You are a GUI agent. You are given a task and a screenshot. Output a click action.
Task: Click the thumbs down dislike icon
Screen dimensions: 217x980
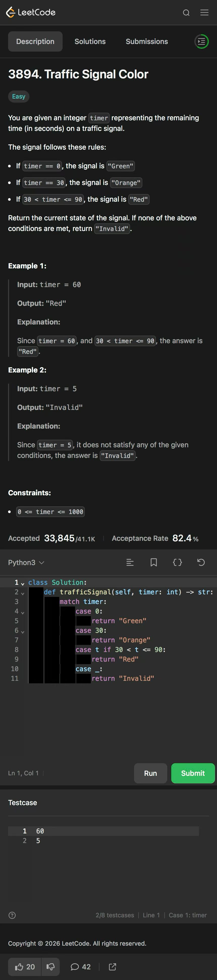click(50, 967)
